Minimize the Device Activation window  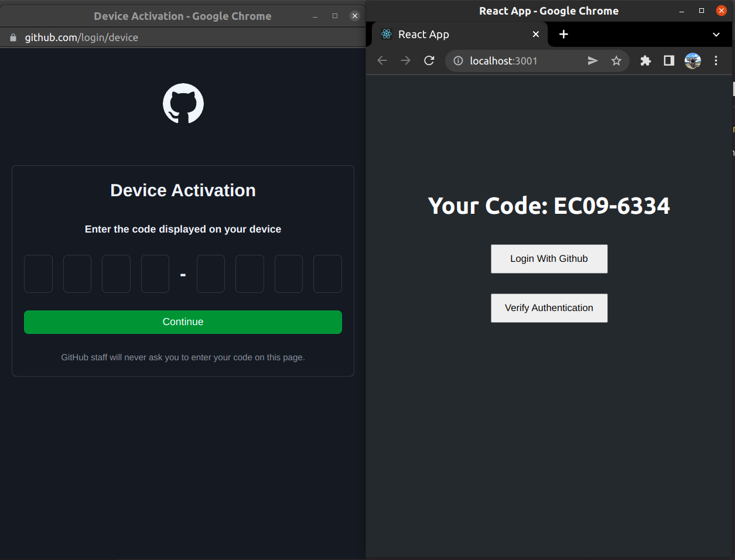pyautogui.click(x=315, y=16)
